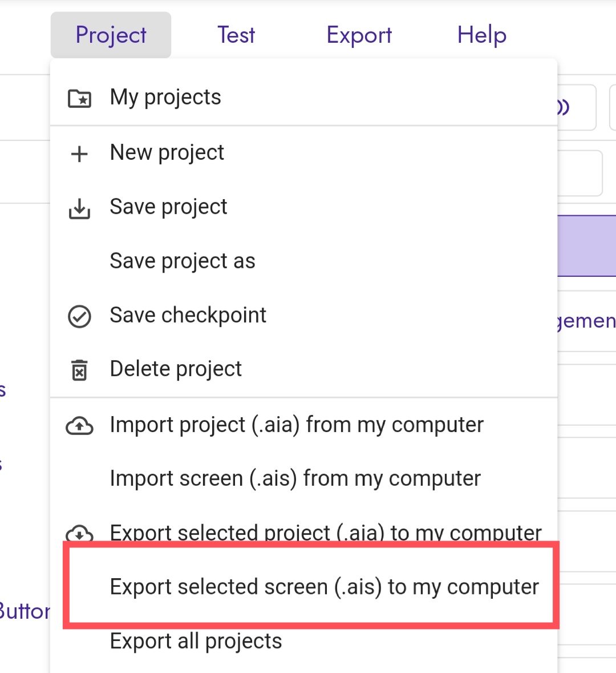Click the Save project download-tray icon
This screenshot has height=673, width=616.
click(x=79, y=208)
